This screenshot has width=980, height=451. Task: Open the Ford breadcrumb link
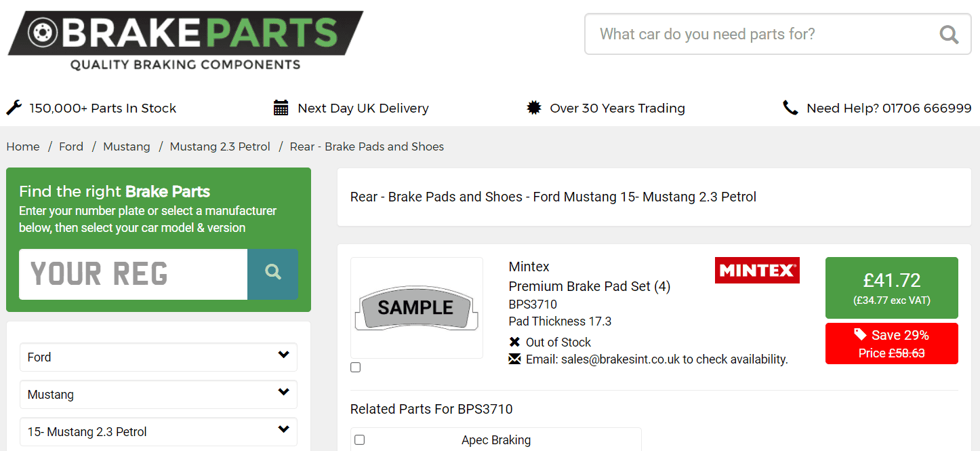(x=71, y=146)
